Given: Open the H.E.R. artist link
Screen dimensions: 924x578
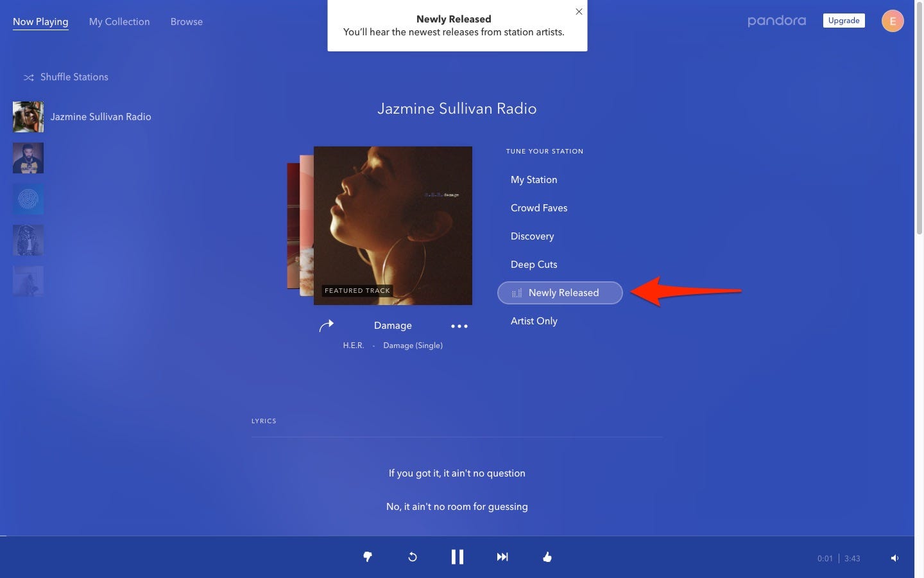Looking at the screenshot, I should (354, 346).
